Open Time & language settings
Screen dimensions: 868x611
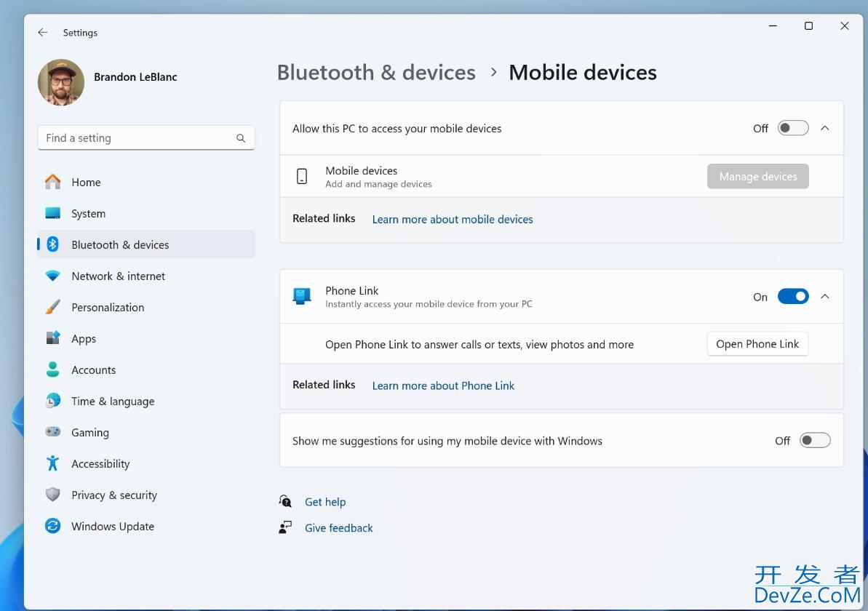(x=146, y=401)
